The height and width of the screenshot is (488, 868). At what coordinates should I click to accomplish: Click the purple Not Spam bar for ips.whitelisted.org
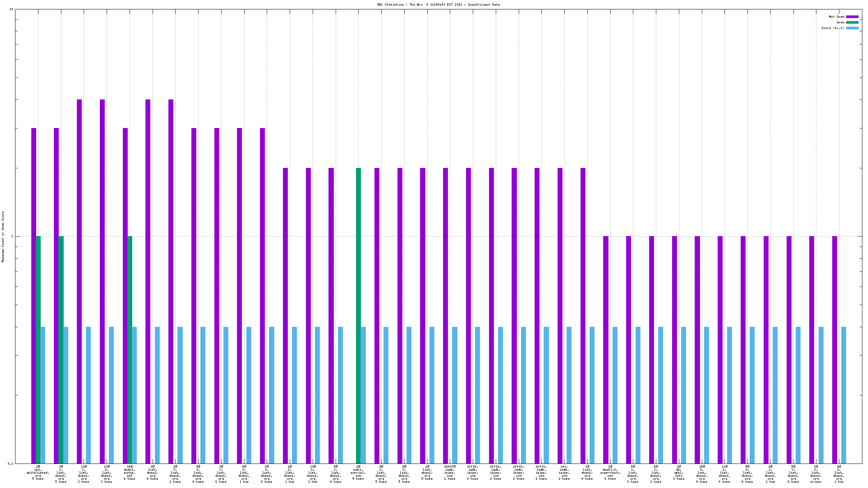[34, 296]
